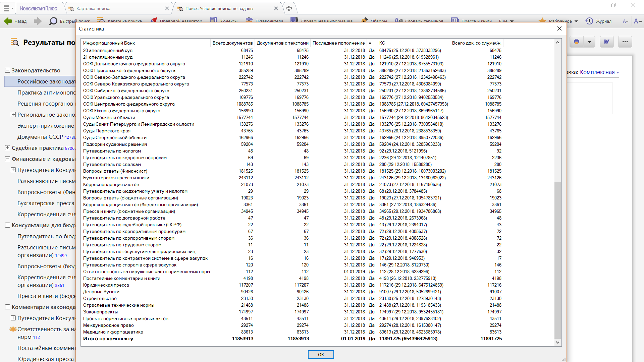This screenshot has width=644, height=362.
Task: Collapse the Законодательство tree section
Action: (x=7, y=70)
